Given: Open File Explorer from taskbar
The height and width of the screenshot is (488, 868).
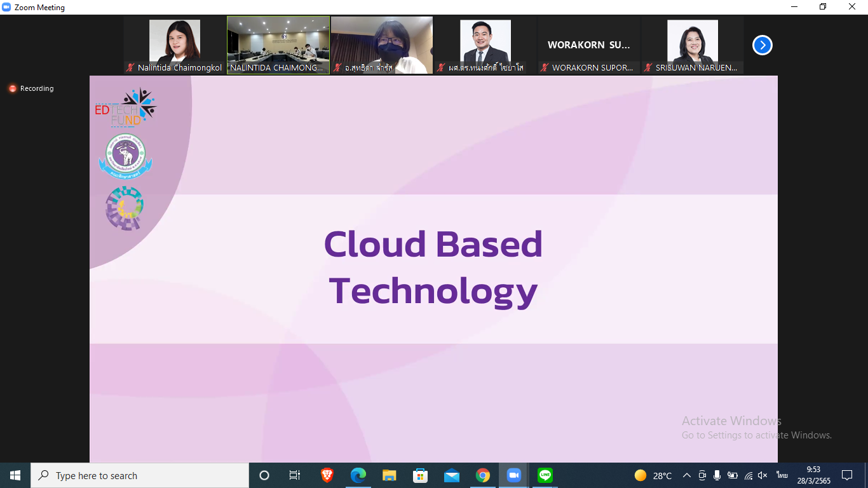Looking at the screenshot, I should tap(390, 475).
